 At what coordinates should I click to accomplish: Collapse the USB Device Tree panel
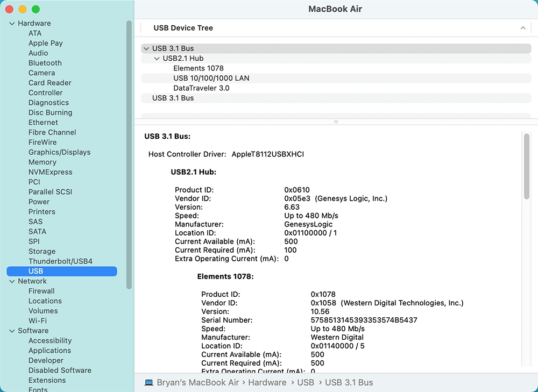point(523,27)
